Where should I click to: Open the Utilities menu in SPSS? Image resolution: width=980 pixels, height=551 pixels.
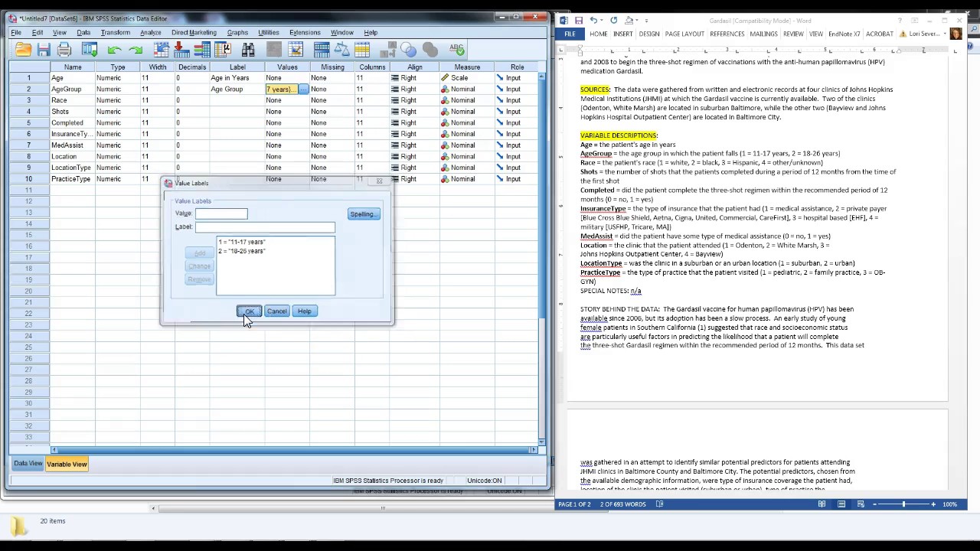coord(268,33)
